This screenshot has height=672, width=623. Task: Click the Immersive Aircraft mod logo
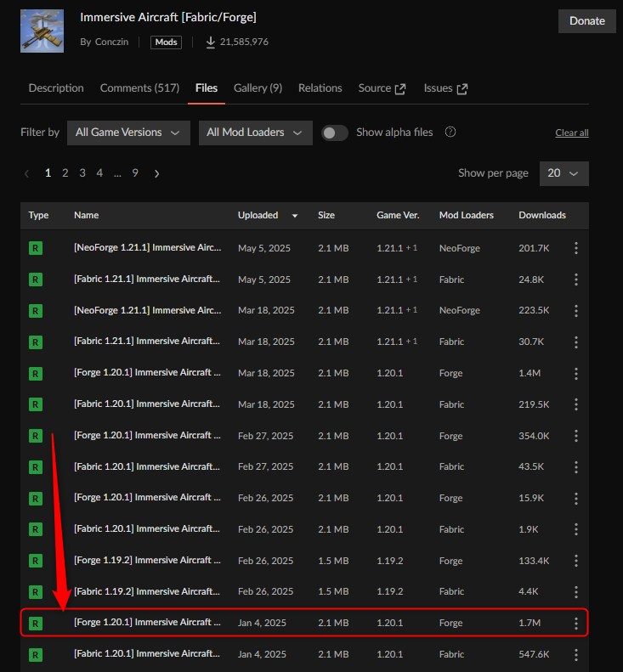(42, 31)
